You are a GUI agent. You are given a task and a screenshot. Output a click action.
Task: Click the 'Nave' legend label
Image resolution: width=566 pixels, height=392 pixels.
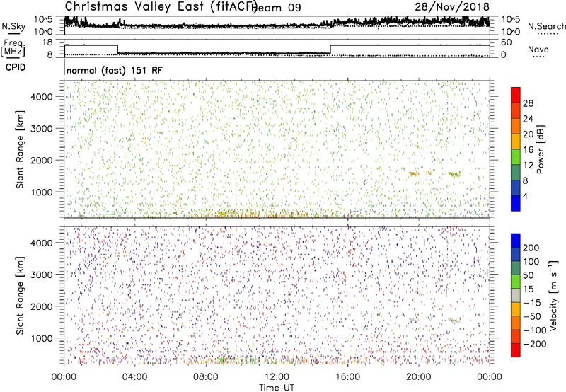(x=538, y=49)
